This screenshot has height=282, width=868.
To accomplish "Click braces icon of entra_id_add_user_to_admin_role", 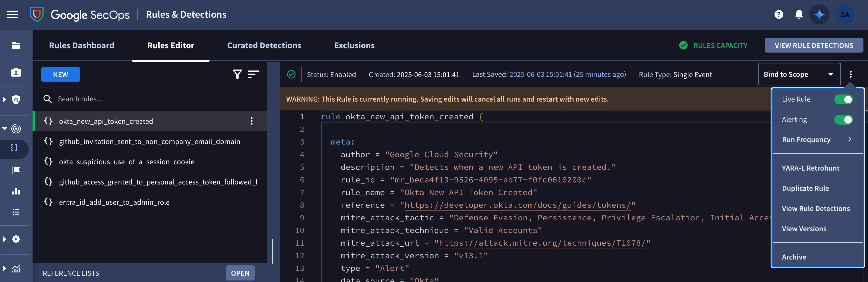I will (x=48, y=202).
